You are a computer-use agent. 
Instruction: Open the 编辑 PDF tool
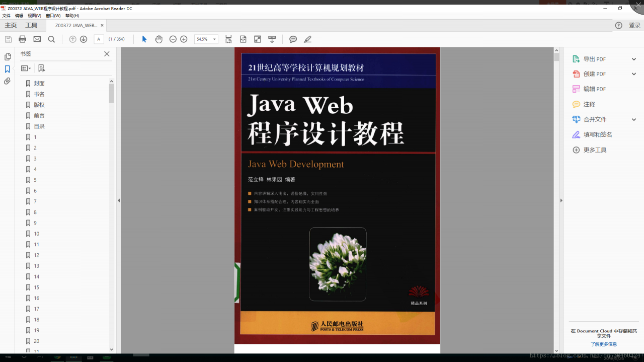(x=594, y=89)
